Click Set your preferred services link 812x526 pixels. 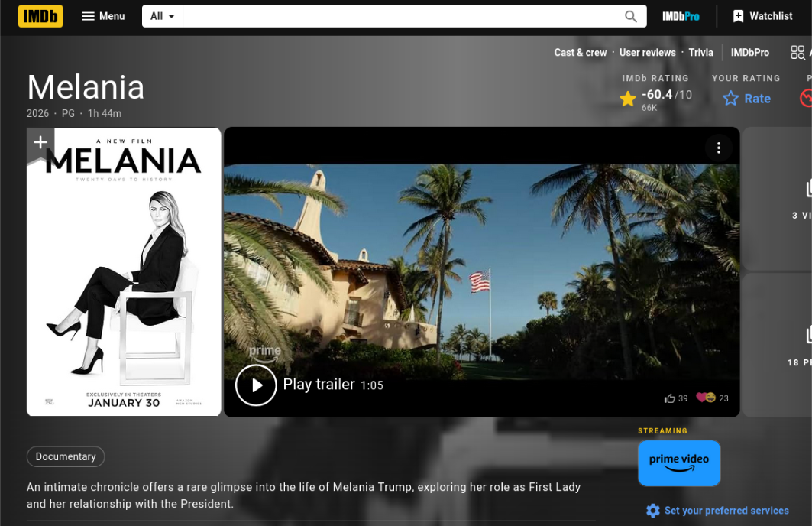point(726,511)
